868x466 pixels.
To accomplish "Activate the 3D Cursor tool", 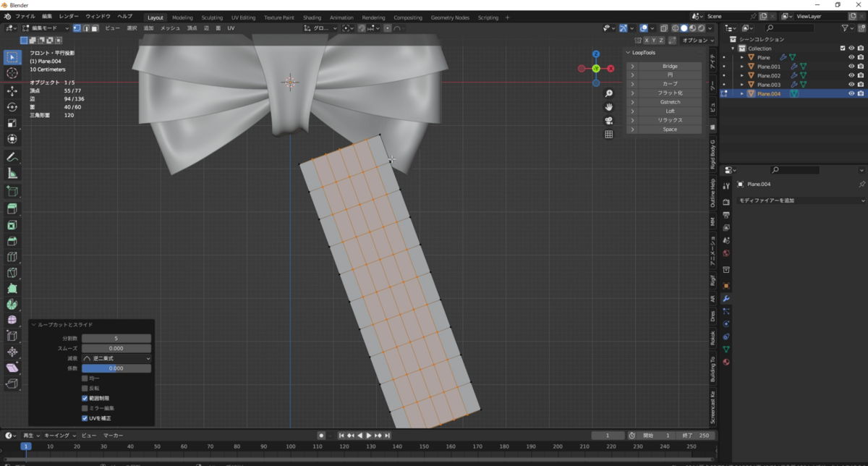I will click(x=12, y=73).
